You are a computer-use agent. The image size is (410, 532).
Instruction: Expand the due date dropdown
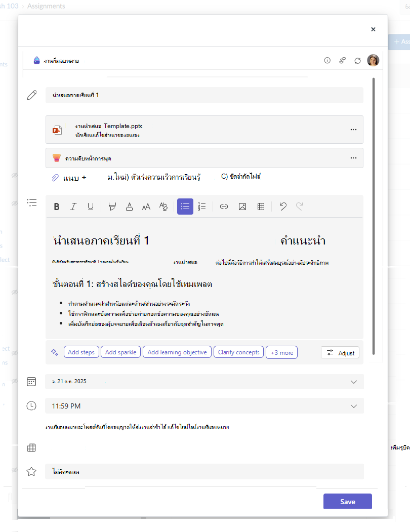tap(354, 382)
